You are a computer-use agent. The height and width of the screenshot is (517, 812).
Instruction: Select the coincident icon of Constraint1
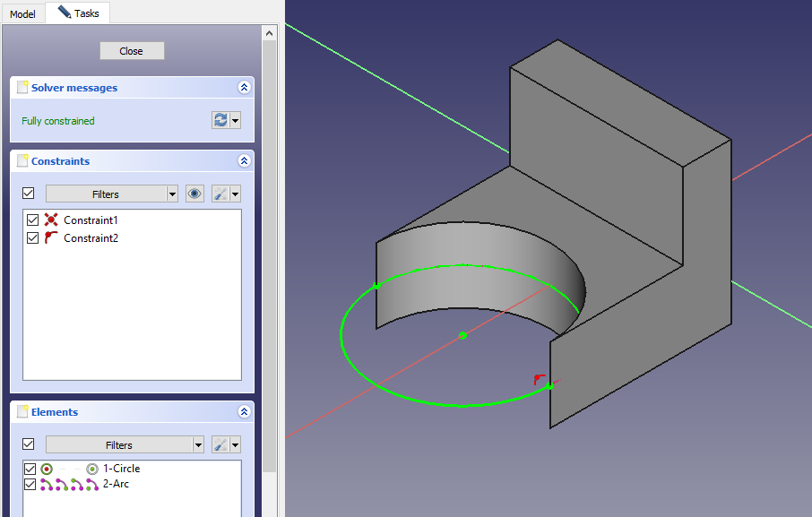point(51,220)
